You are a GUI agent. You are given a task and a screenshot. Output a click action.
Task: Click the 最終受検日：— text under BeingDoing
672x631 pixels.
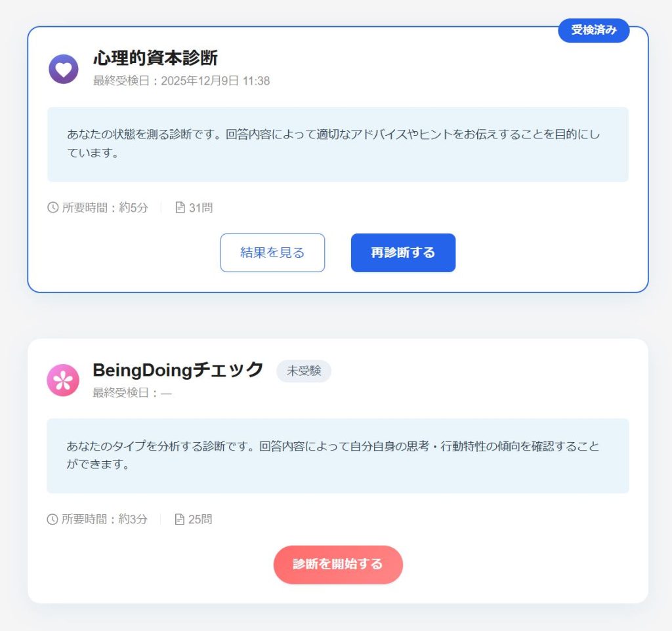click(x=132, y=393)
